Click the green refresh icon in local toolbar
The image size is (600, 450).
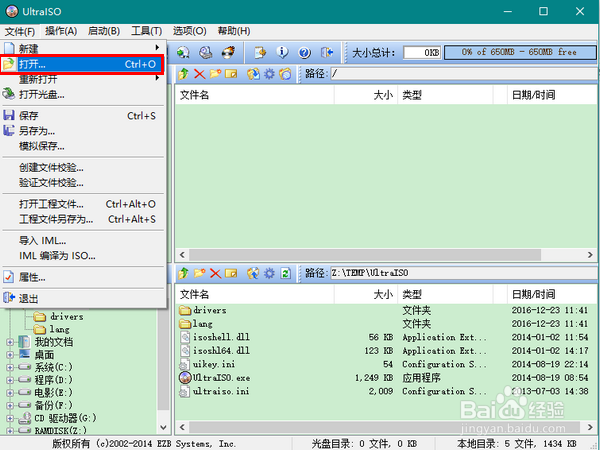click(x=285, y=273)
